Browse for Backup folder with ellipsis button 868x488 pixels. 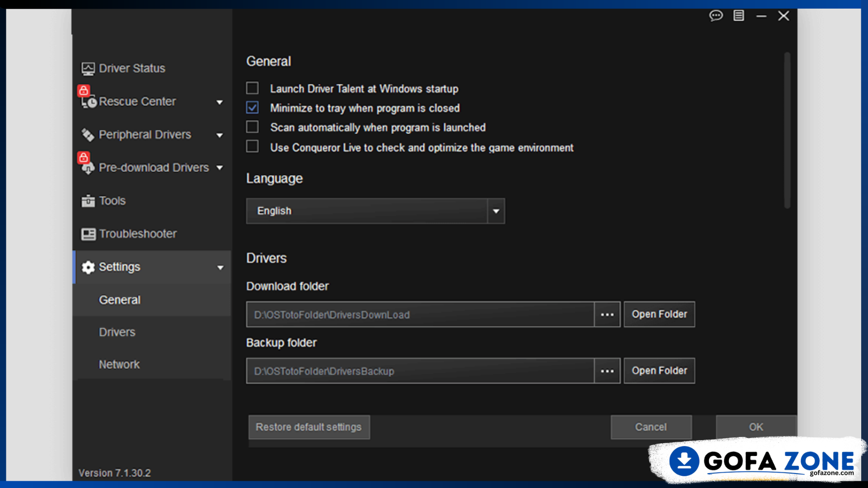[607, 371]
